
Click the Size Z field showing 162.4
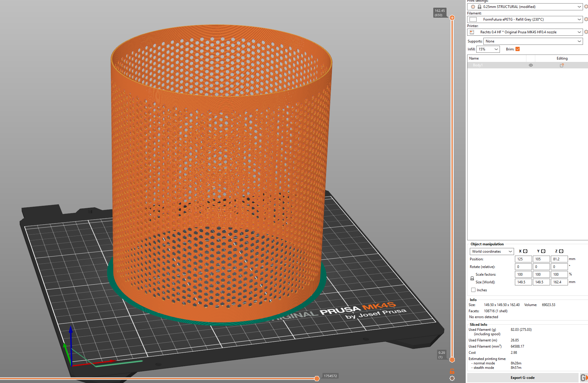(x=559, y=282)
